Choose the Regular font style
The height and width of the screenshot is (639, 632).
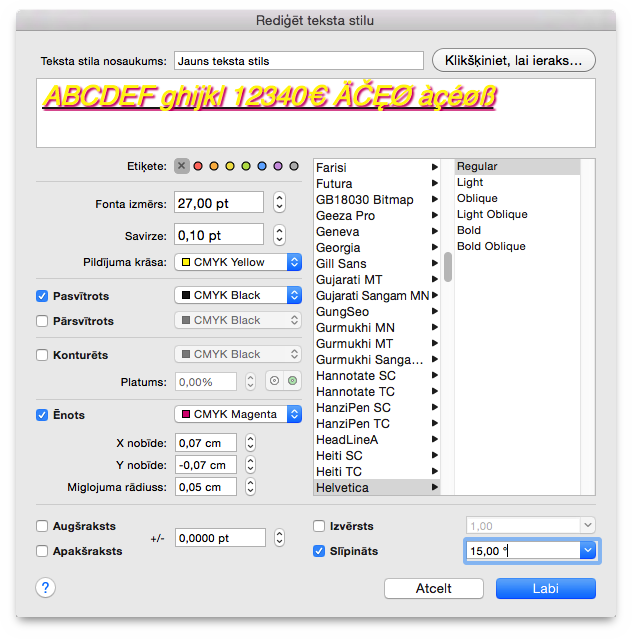[517, 166]
